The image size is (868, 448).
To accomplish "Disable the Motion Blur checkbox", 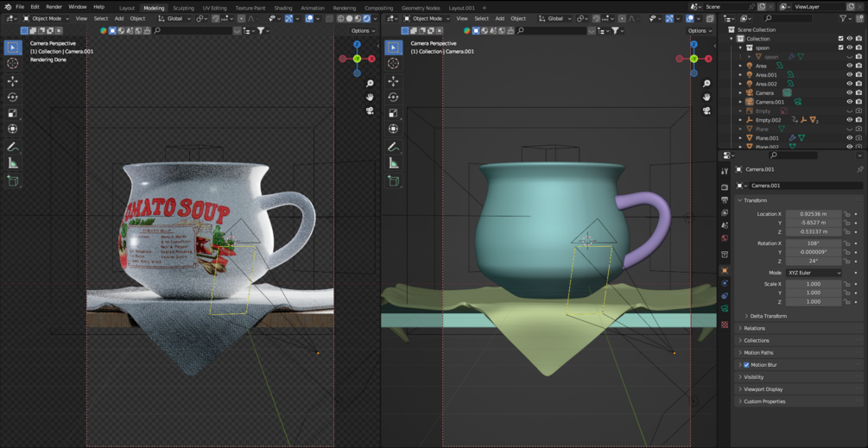I will (x=746, y=365).
